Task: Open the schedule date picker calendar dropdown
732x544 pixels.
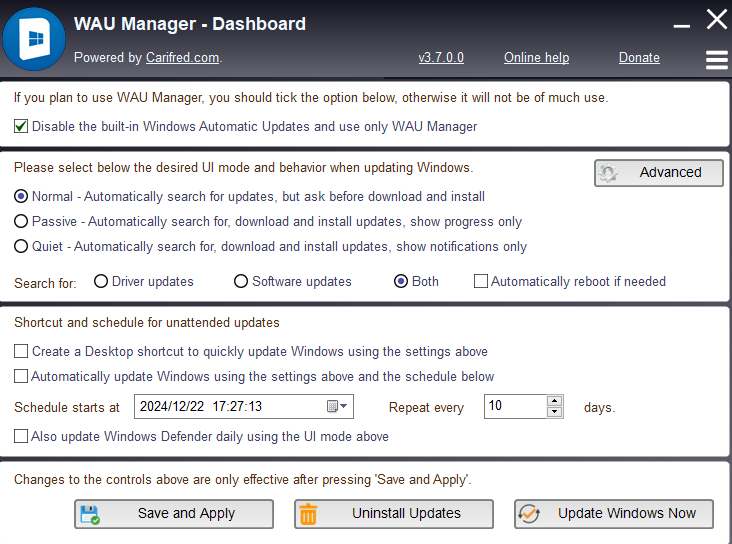Action: (337, 406)
